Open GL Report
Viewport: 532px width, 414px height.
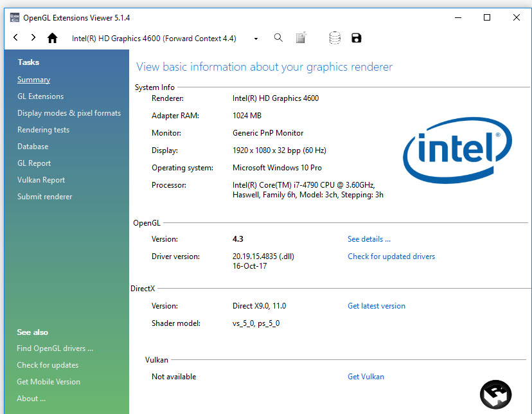(34, 163)
